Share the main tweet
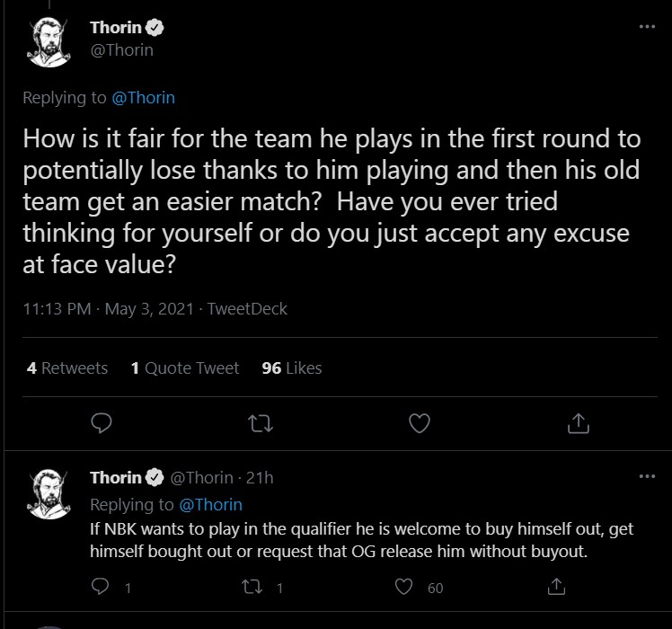The width and height of the screenshot is (672, 629). 579,421
